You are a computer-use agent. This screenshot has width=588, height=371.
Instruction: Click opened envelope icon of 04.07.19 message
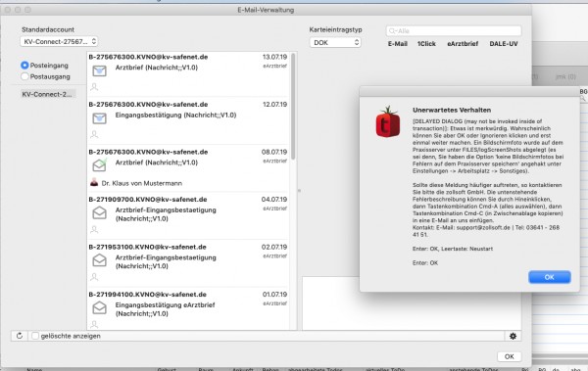[x=99, y=212]
